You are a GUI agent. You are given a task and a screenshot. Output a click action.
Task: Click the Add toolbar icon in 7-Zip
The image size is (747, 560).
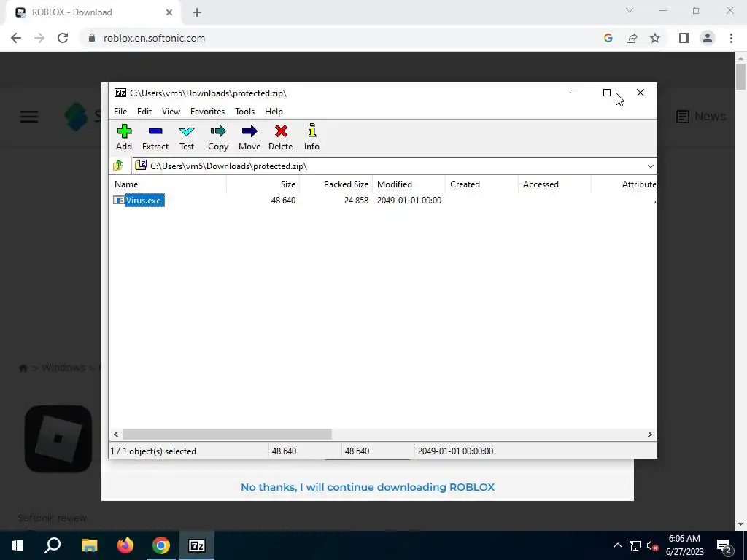point(124,137)
